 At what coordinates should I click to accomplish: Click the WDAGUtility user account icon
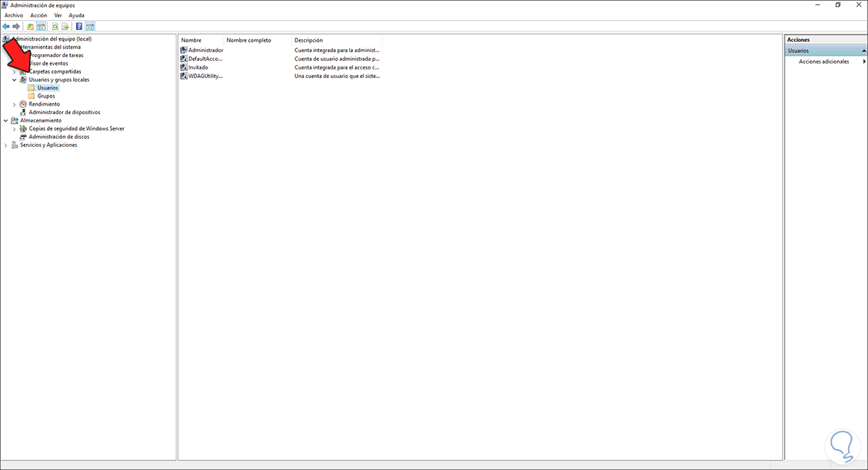point(184,75)
